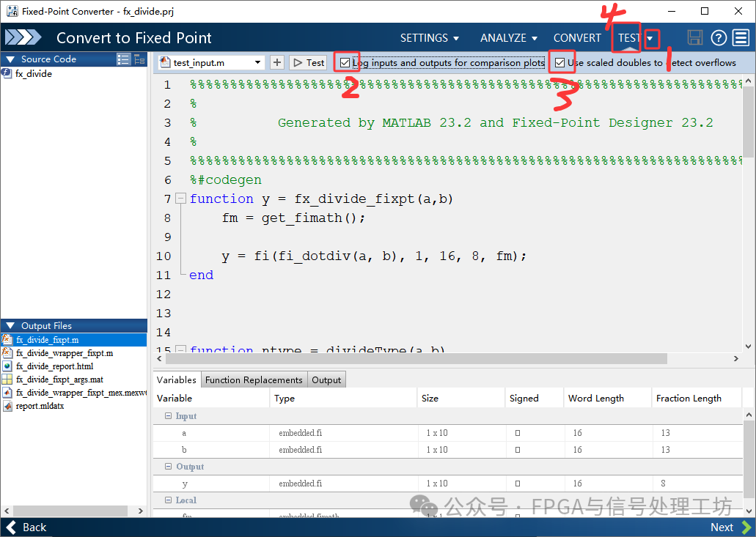Toggle Use scaled doubles checkbox
Screen dimensions: 756x537
[559, 62]
